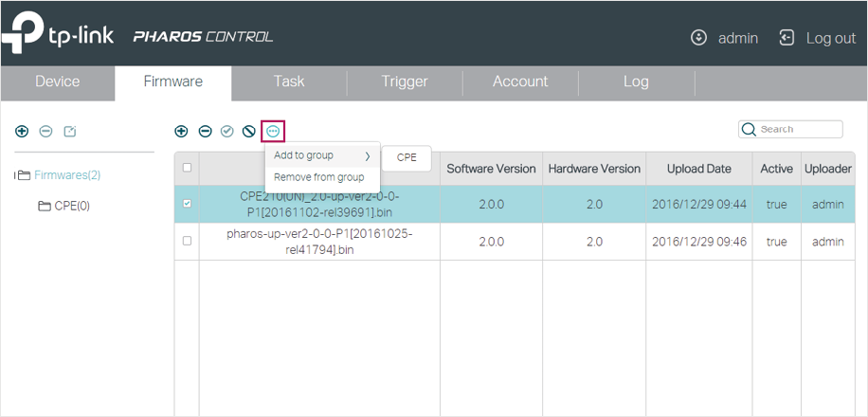Click Active value true in CPE210 row

coord(776,205)
